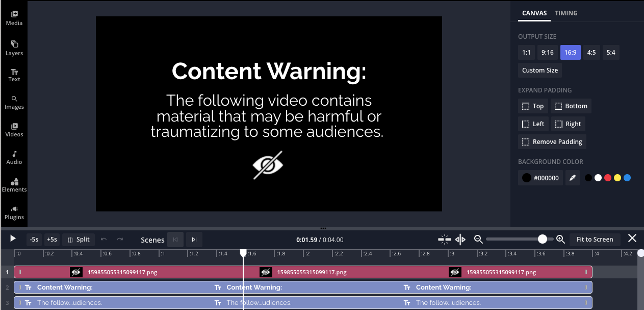Open the Plugins panel
This screenshot has width=644, height=310.
click(14, 212)
